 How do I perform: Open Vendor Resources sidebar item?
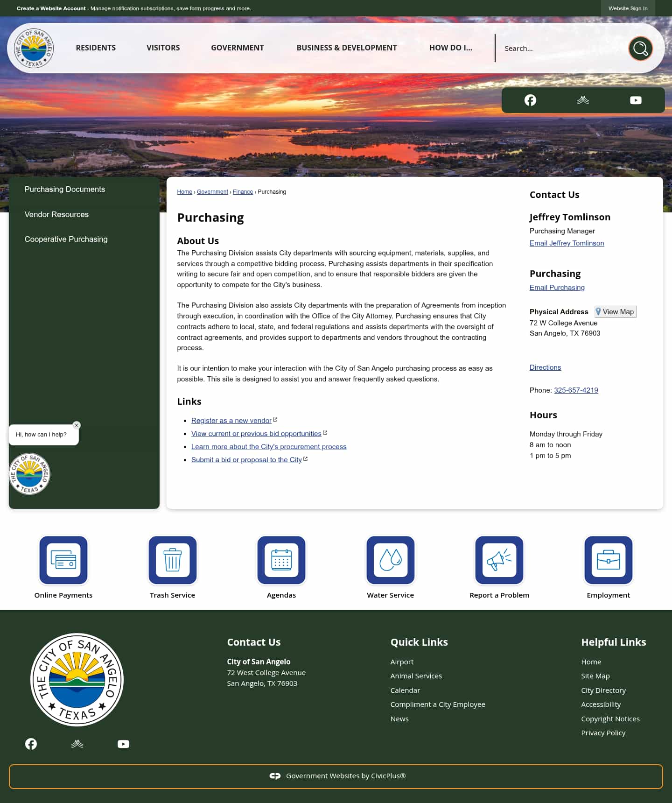tap(56, 214)
